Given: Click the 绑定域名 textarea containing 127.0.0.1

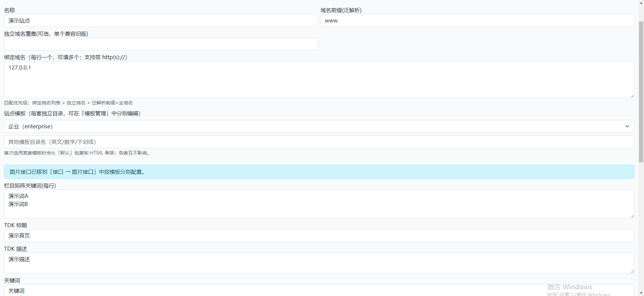Looking at the screenshot, I should [319, 80].
